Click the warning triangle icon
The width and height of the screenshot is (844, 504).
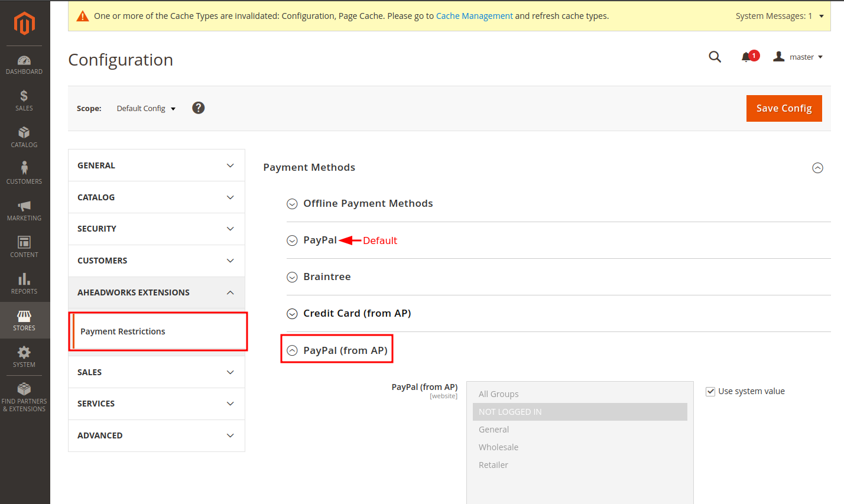click(83, 16)
